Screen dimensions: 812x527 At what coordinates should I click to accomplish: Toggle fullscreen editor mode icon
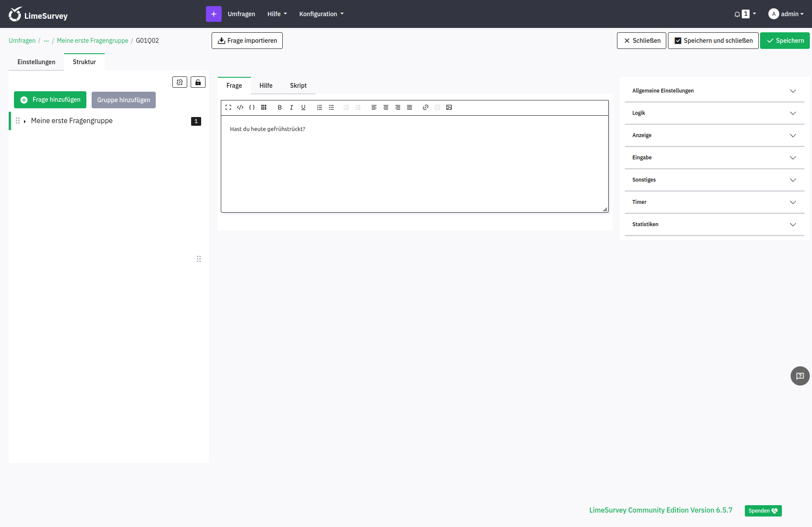click(228, 107)
